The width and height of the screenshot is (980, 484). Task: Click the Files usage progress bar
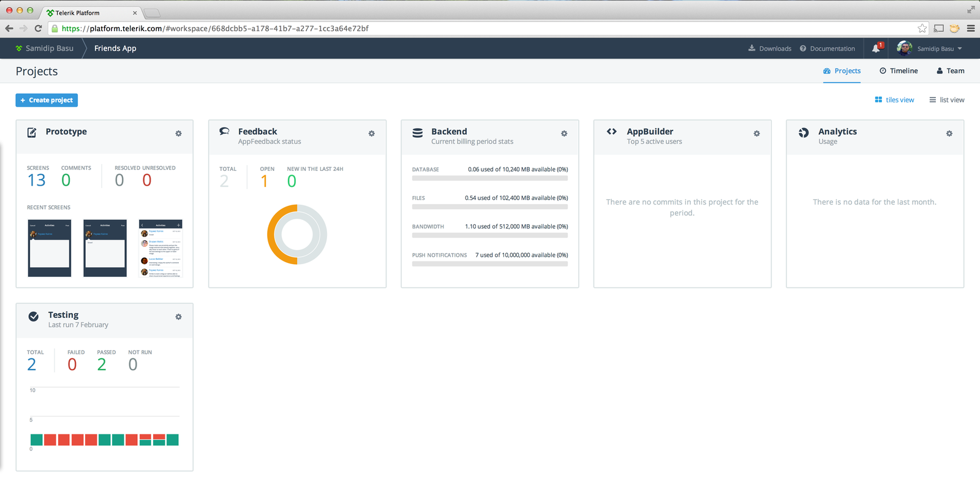[x=490, y=207]
